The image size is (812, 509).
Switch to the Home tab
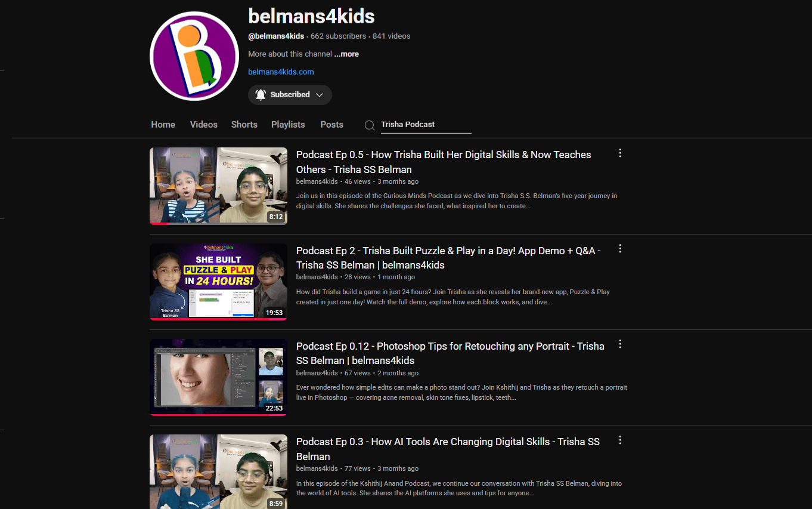[x=163, y=125]
